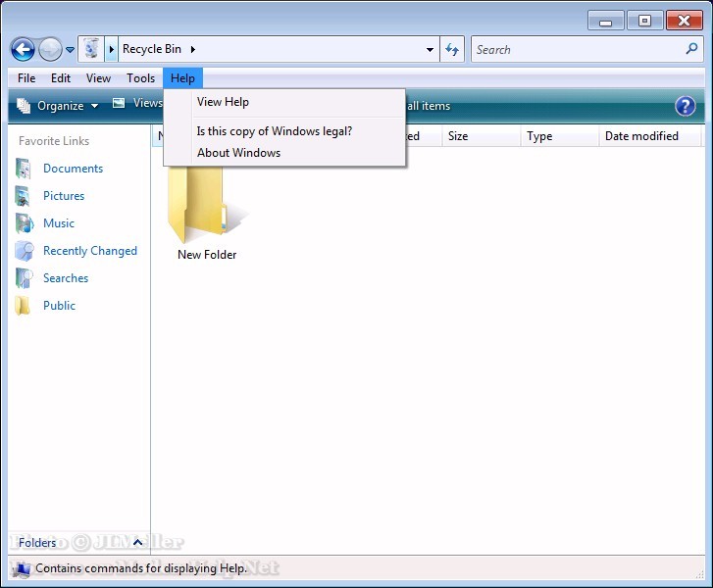Expand the Folders pane chevron

point(137,542)
